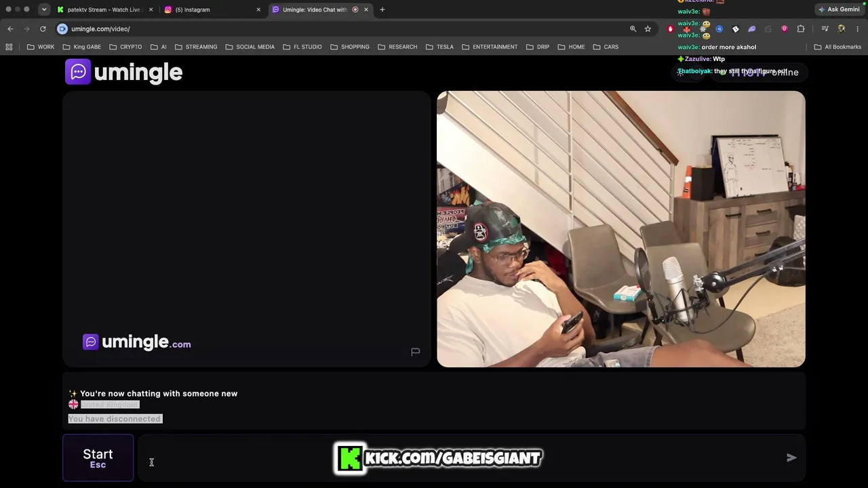
Task: Click the Start button to find a stranger
Action: (98, 457)
